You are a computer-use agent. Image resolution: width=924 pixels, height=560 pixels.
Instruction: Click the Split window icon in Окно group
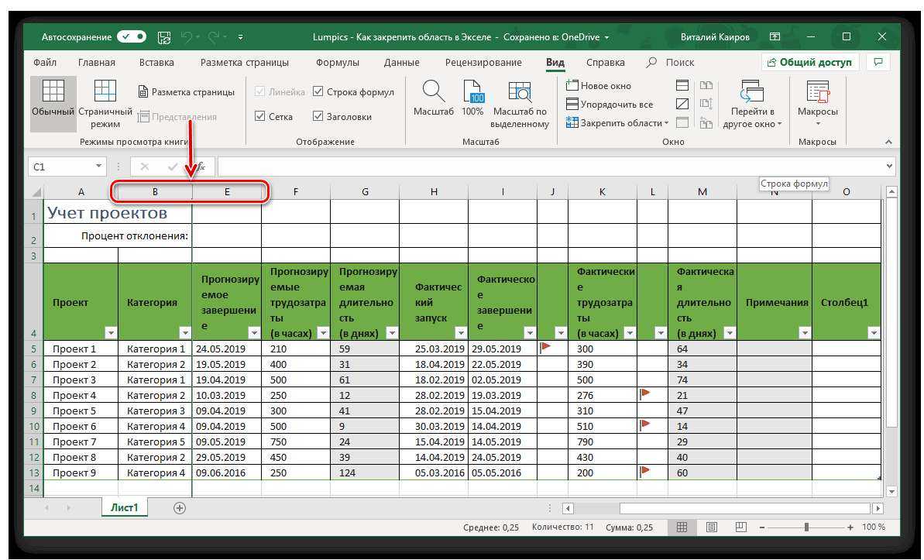682,85
